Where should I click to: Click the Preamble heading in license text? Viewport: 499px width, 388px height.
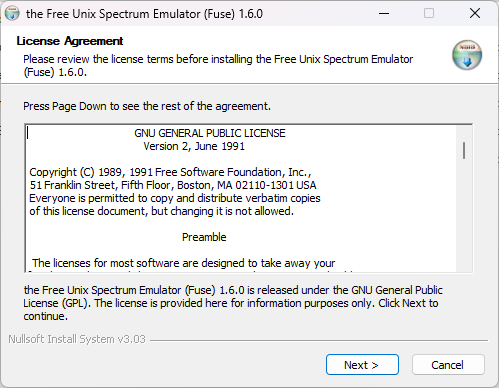pyautogui.click(x=204, y=237)
